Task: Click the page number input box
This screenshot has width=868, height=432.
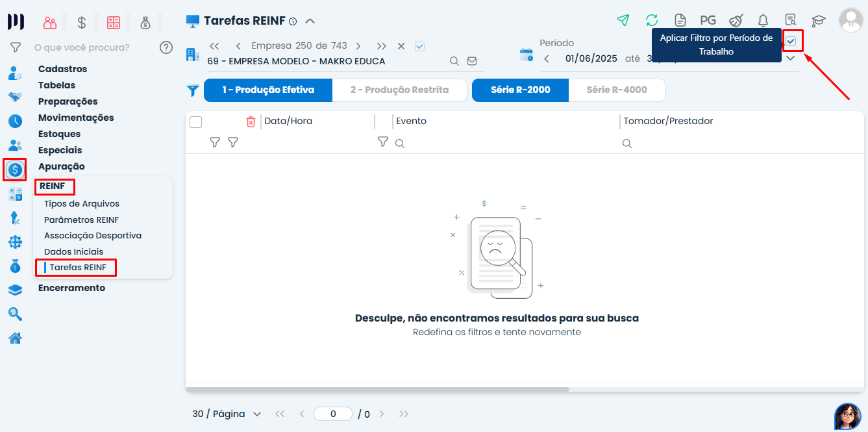Action: point(333,414)
